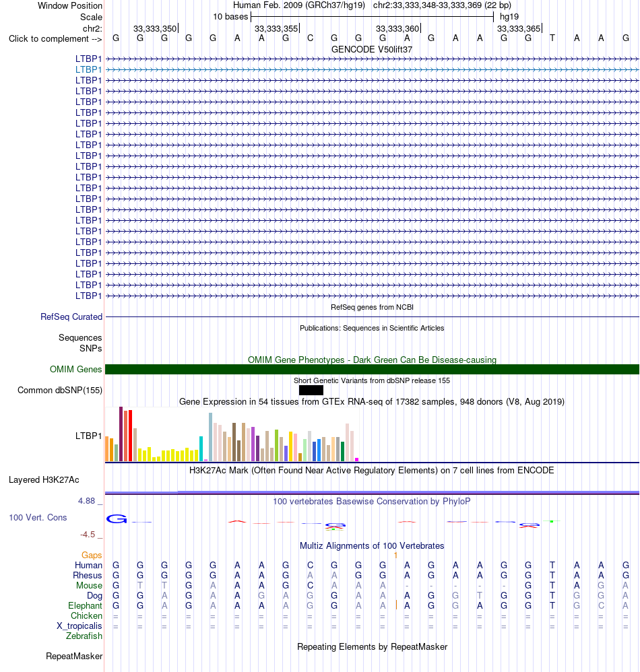Open the Common dbSNP(155) track label
Viewport: 640px width, 672px height.
60,390
